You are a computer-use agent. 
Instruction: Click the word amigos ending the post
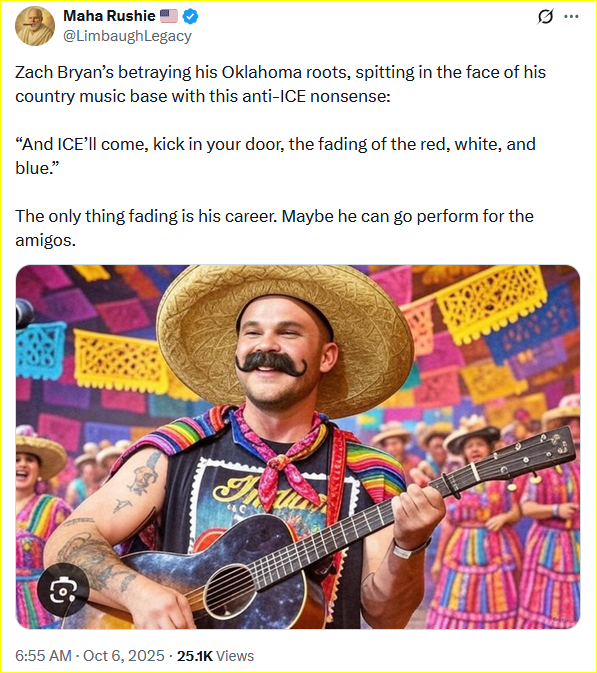[x=45, y=240]
